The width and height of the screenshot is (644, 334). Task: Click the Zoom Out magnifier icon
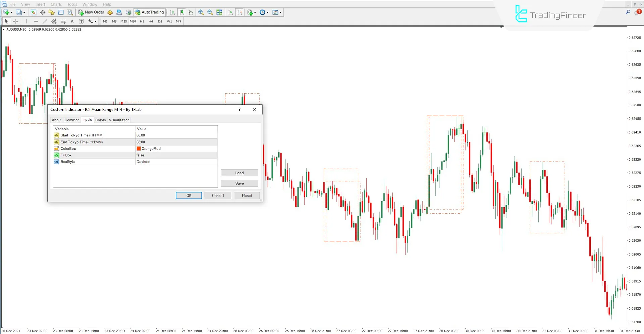tap(210, 12)
